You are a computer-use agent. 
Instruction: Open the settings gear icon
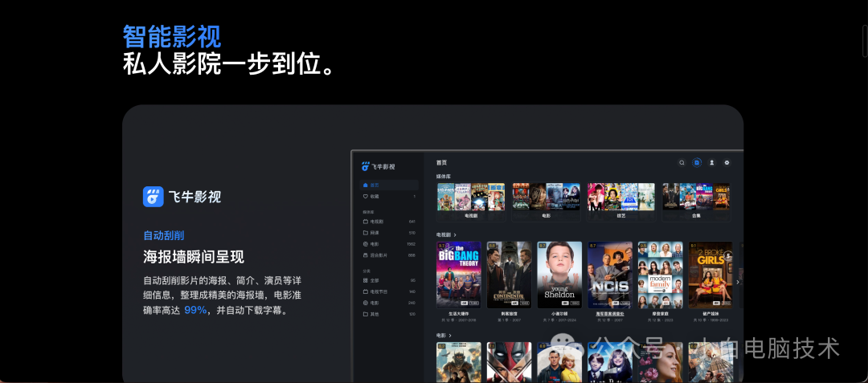(727, 162)
